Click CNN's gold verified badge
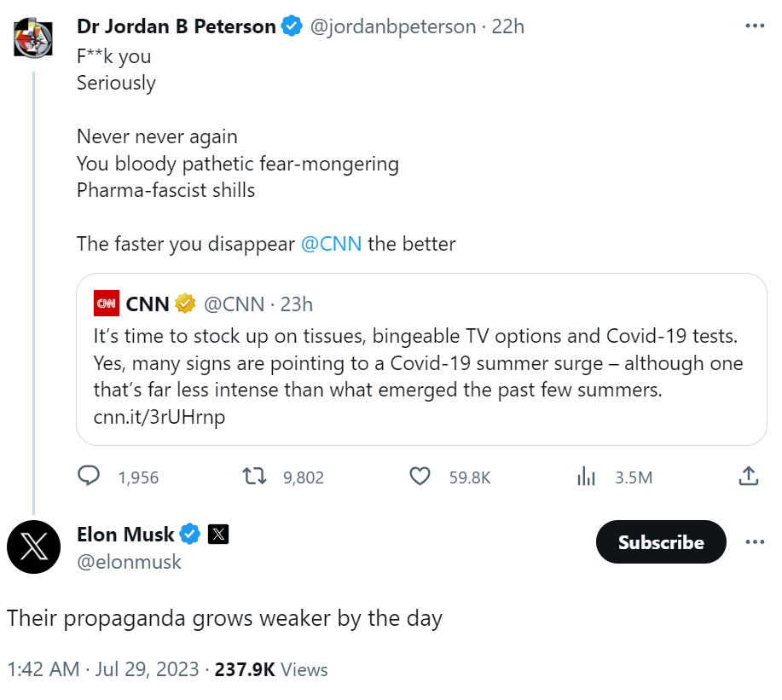Screen dimensions: 782x700 [x=185, y=303]
